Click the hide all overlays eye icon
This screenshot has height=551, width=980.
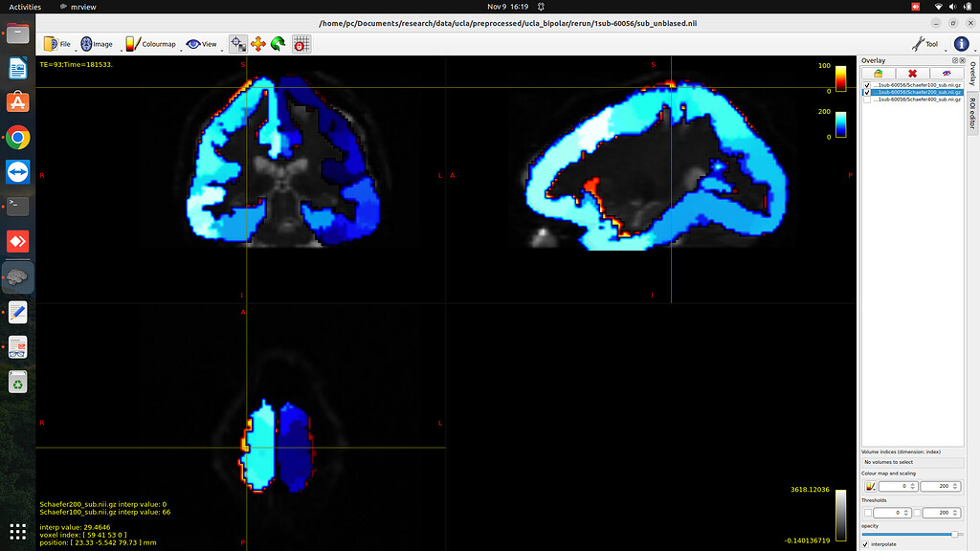coord(947,73)
